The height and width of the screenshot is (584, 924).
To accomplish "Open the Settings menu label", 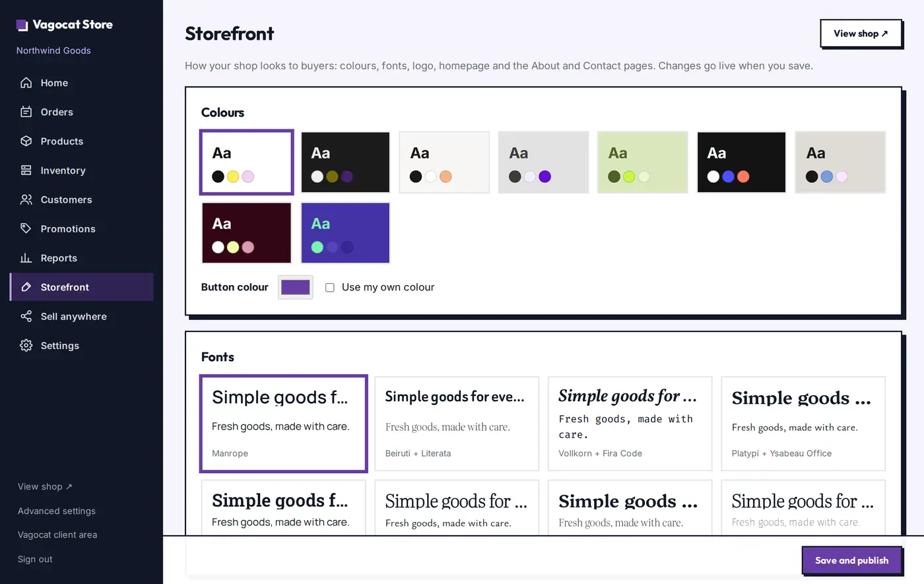I will click(60, 346).
